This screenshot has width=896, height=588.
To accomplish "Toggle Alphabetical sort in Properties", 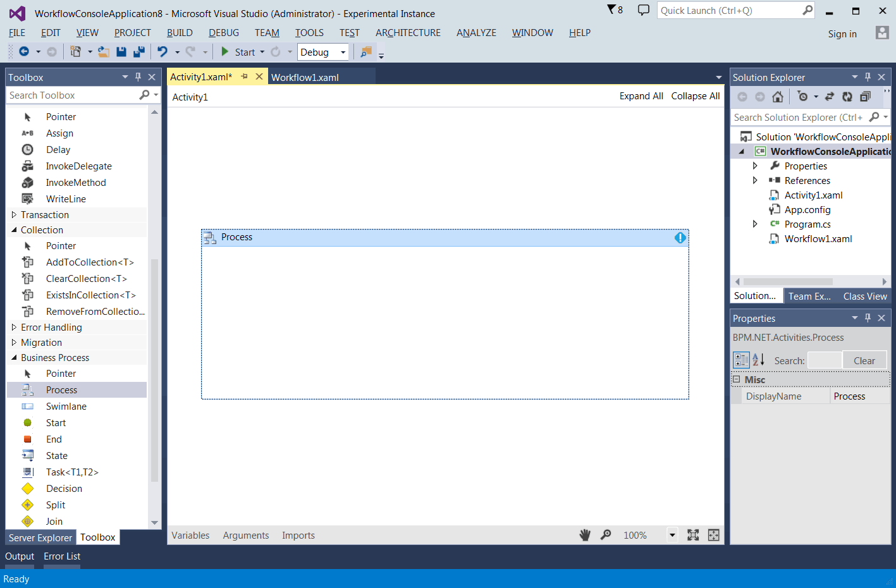I will 758,360.
